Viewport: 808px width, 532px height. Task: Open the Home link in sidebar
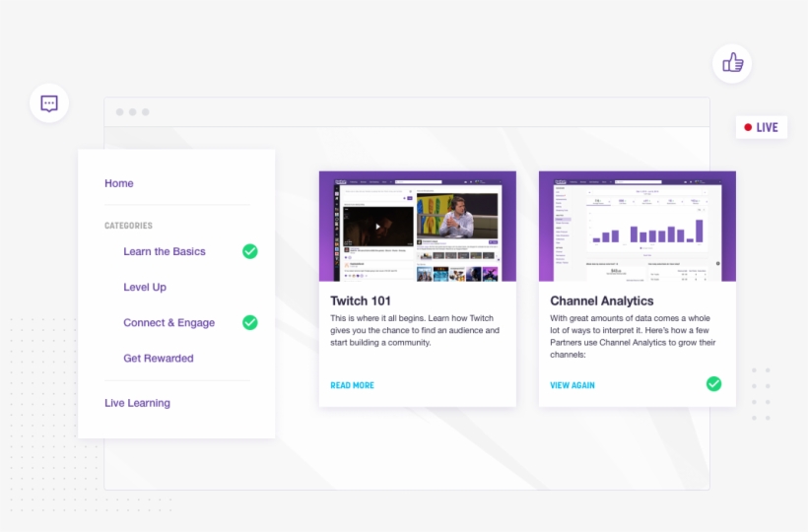[119, 183]
